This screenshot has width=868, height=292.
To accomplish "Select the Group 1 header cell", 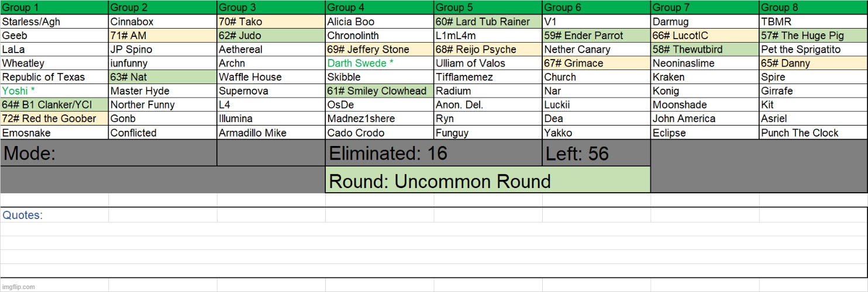I will click(54, 8).
